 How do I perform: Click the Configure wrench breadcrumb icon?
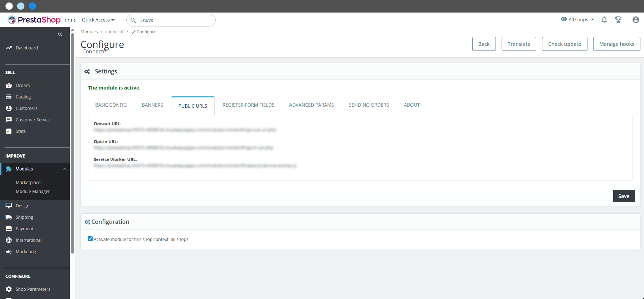[134, 32]
